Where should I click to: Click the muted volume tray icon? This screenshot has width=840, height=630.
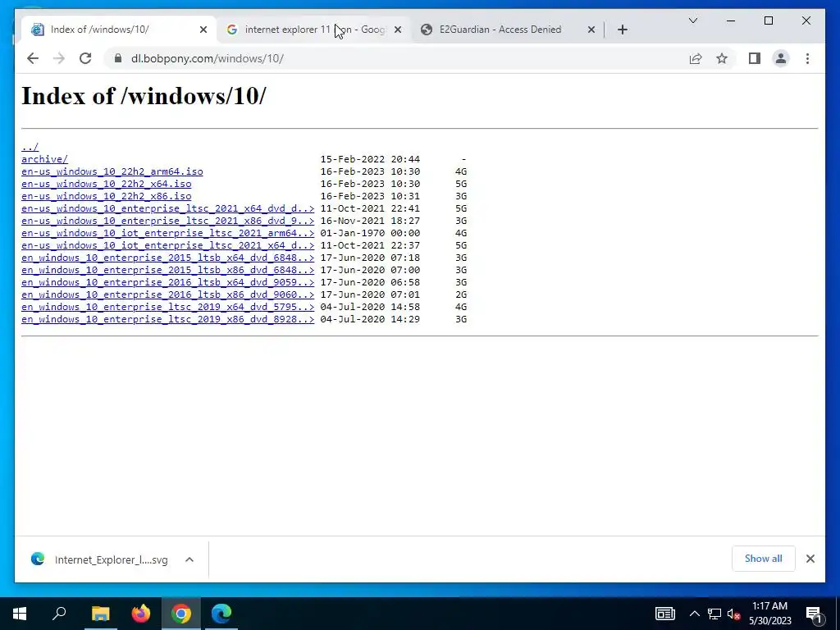point(734,614)
